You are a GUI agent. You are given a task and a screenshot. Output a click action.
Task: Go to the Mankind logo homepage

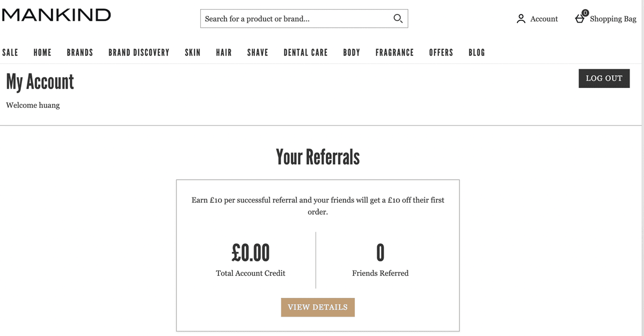56,15
